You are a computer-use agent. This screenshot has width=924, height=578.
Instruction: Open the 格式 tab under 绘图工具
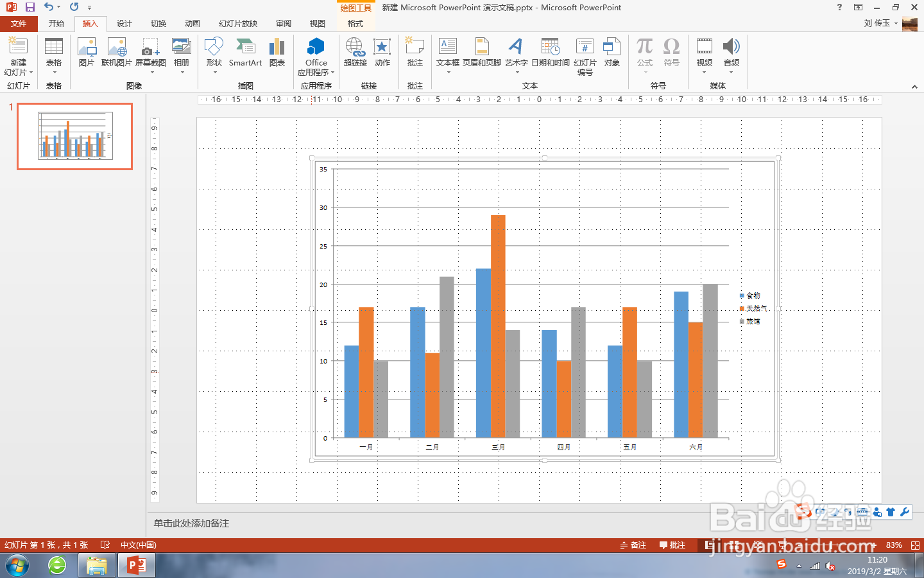[x=355, y=24]
